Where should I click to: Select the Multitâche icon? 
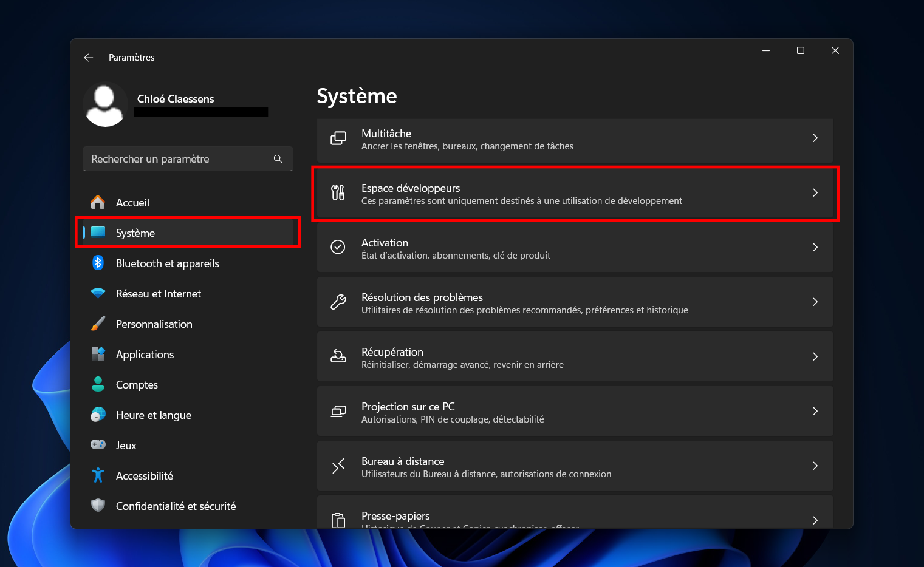point(338,138)
